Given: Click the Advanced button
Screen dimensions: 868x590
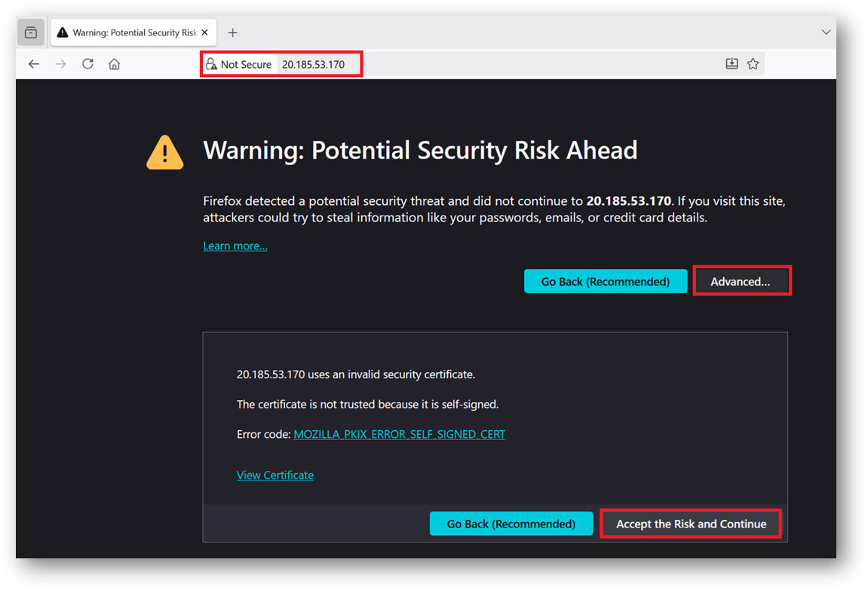Looking at the screenshot, I should 742,280.
